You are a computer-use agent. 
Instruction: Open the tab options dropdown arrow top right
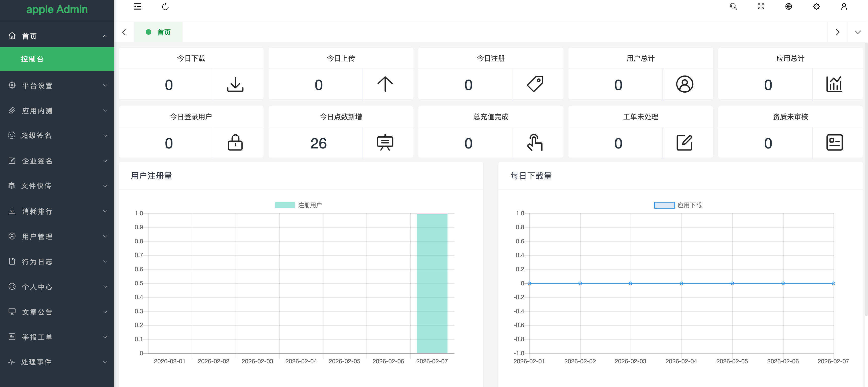858,32
